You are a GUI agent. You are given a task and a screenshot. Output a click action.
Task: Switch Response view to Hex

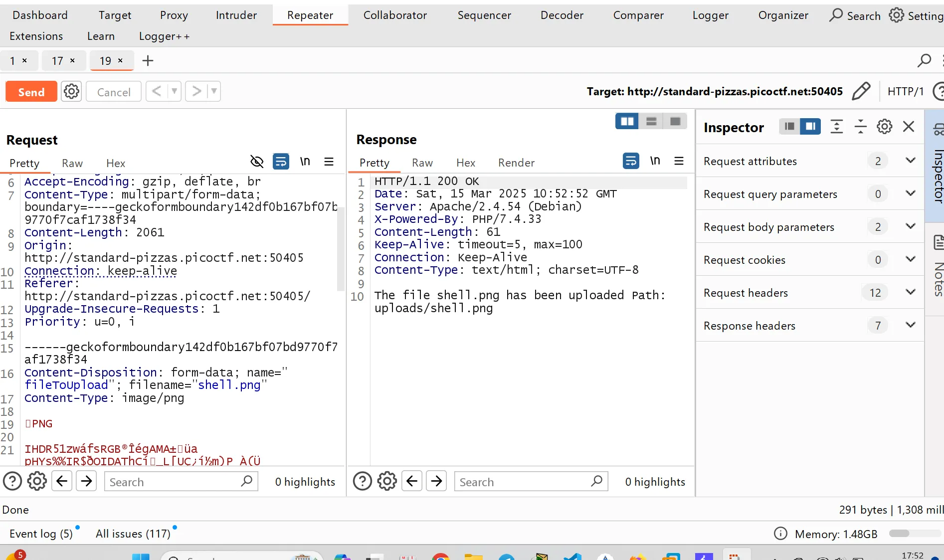(466, 163)
